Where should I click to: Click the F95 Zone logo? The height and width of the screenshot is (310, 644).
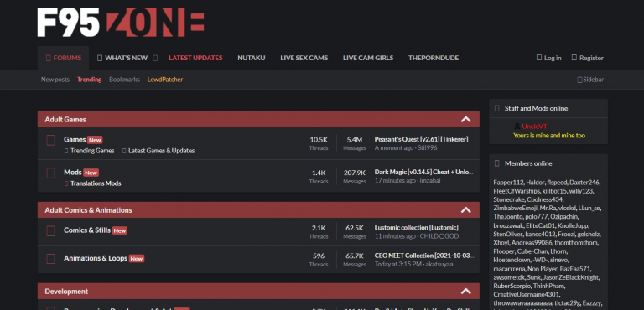(121, 22)
